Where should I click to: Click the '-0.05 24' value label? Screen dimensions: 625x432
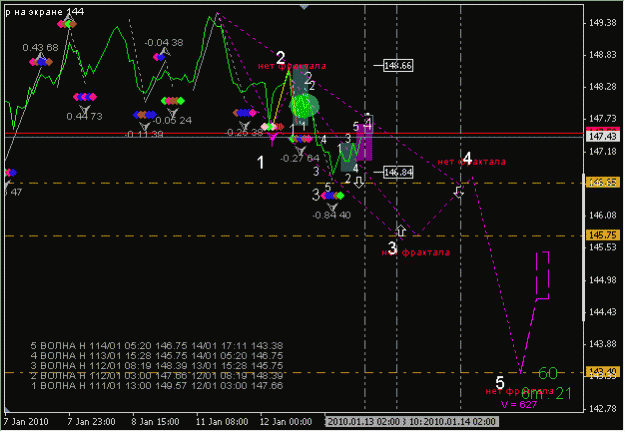coord(172,120)
